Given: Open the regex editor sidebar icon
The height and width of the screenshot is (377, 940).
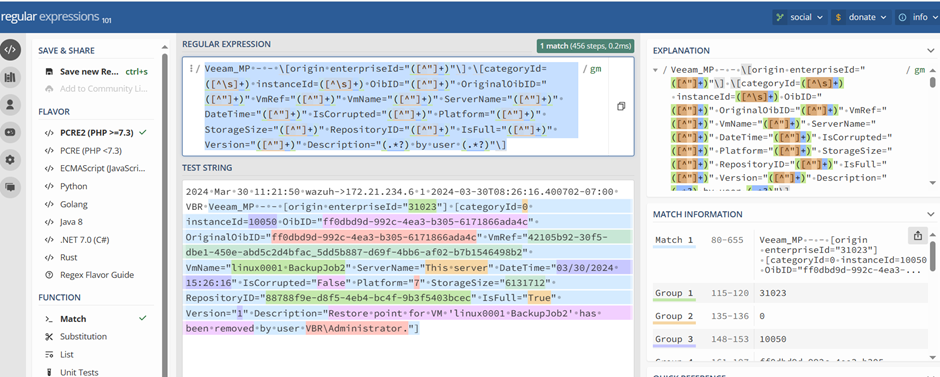Looking at the screenshot, I should (x=10, y=50).
